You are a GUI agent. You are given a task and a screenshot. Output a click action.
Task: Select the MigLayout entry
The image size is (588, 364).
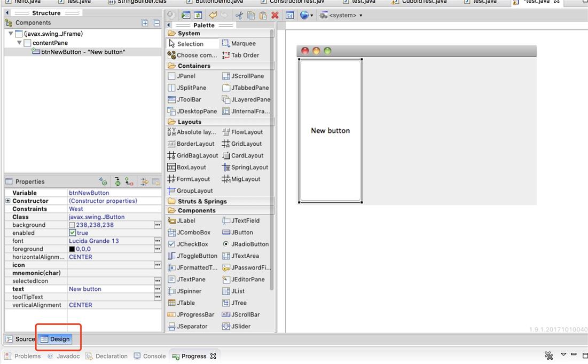point(241,179)
